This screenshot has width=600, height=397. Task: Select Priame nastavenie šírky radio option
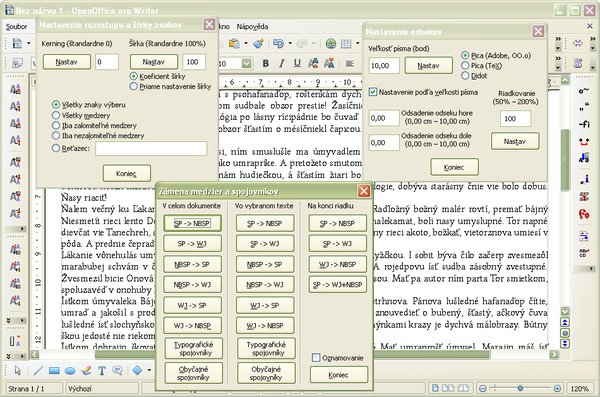point(170,87)
